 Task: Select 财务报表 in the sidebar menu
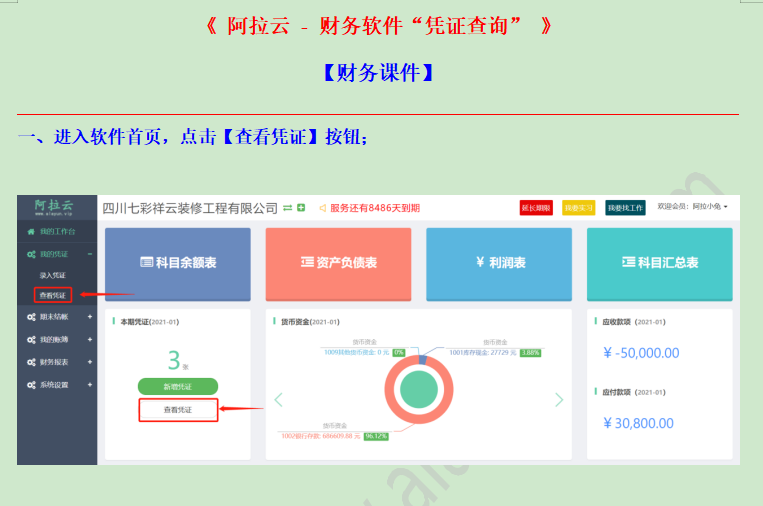click(57, 362)
